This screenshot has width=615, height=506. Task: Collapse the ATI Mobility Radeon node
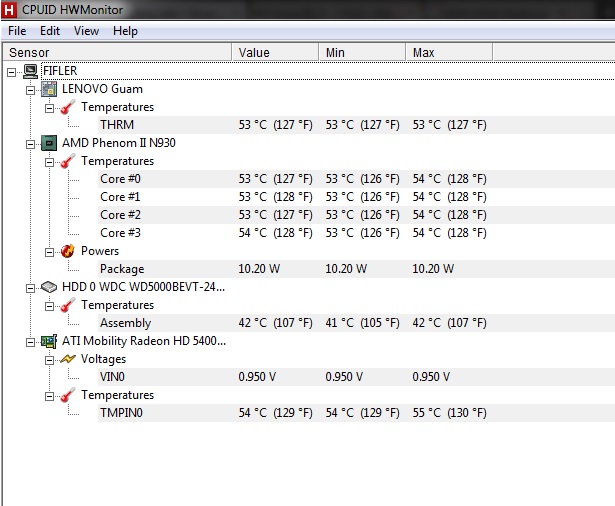point(30,342)
